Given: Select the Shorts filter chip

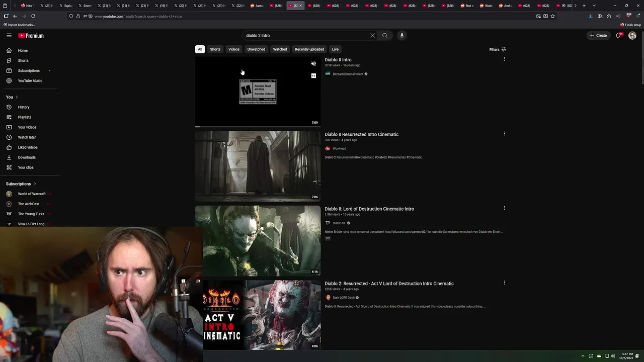Looking at the screenshot, I should click(215, 49).
